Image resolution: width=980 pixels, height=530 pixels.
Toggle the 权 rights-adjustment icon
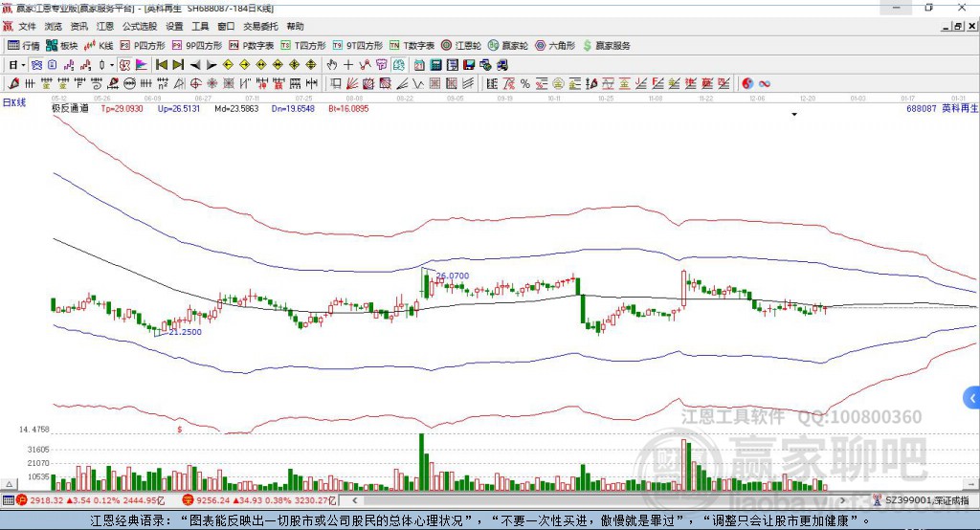click(x=125, y=65)
